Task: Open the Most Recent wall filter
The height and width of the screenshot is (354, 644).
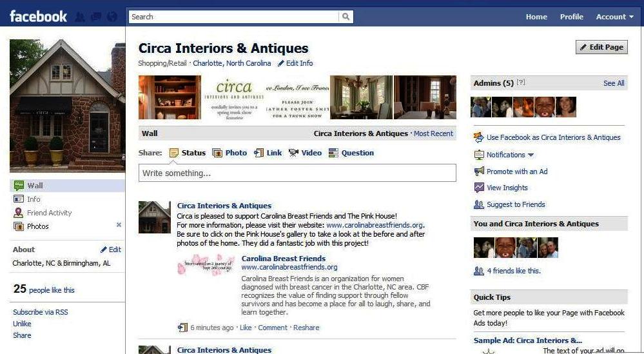Action: coord(433,133)
